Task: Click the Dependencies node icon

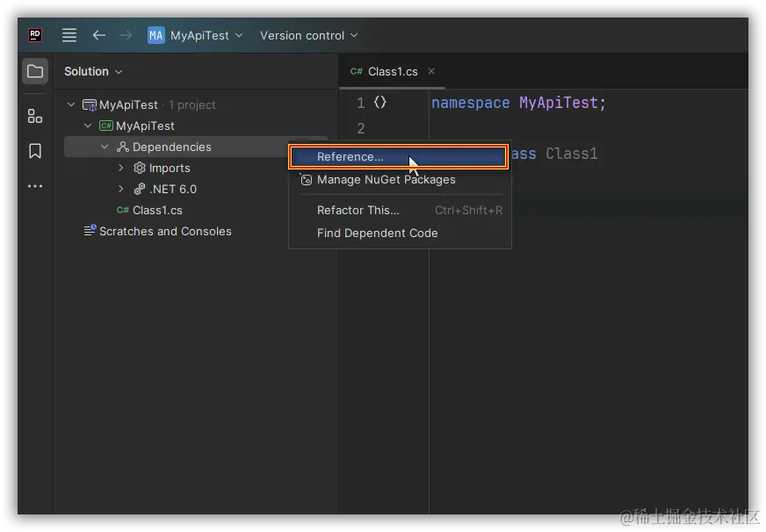Action: coord(123,147)
